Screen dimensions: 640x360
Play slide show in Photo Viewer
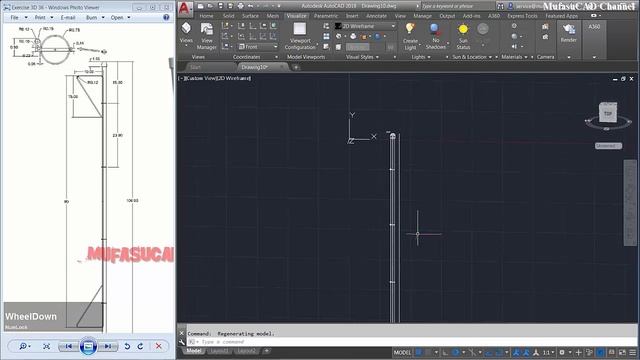pos(88,347)
